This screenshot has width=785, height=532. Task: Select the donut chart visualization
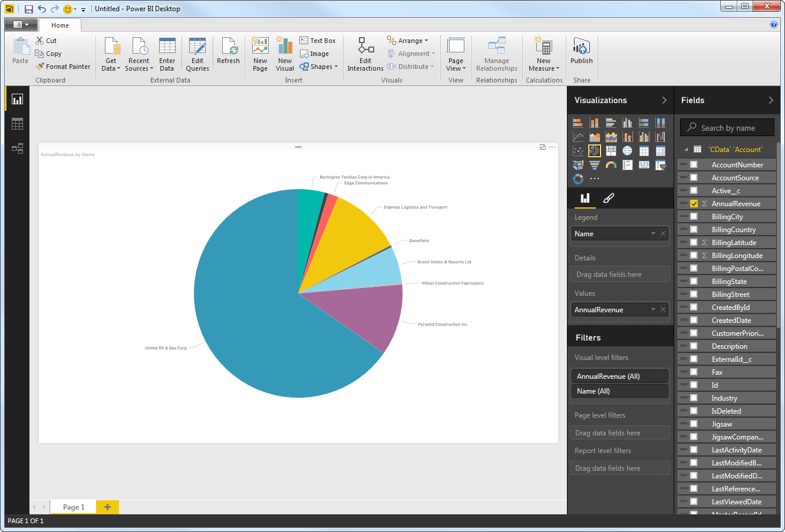pyautogui.click(x=578, y=179)
